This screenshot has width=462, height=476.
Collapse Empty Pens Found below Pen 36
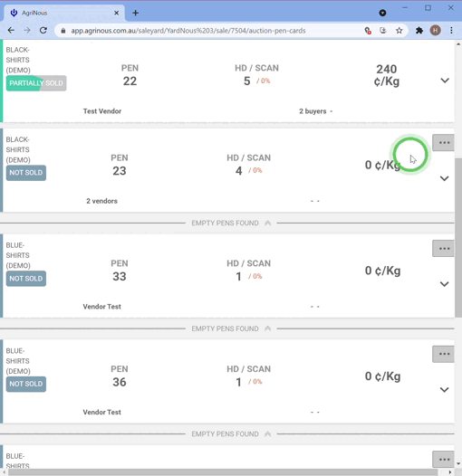tap(231, 434)
